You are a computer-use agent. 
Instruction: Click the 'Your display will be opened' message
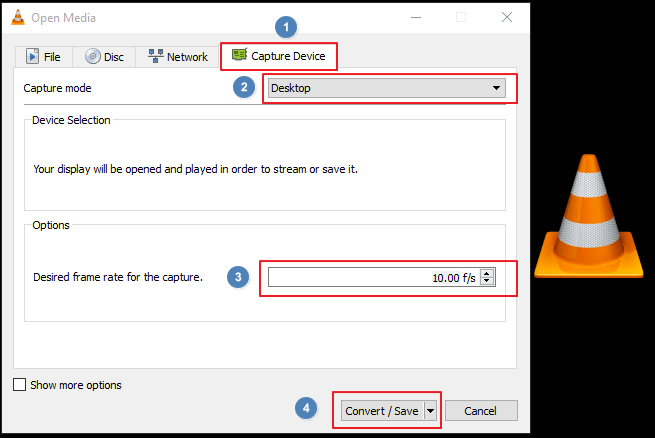195,169
